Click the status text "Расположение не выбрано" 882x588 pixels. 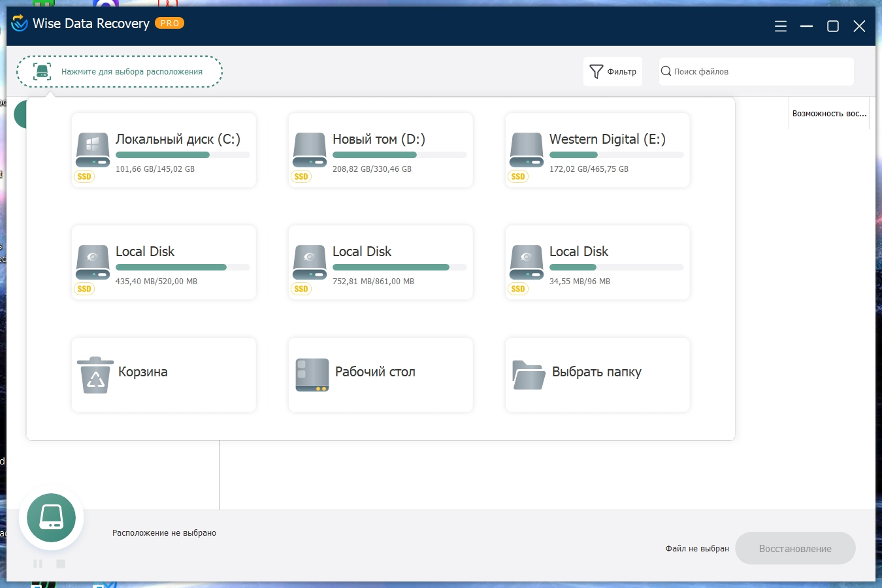[x=164, y=533]
